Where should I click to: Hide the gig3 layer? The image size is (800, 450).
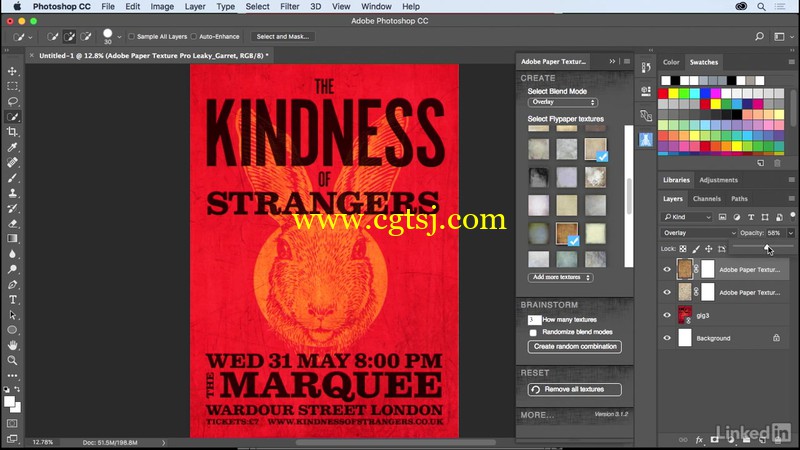(667, 315)
